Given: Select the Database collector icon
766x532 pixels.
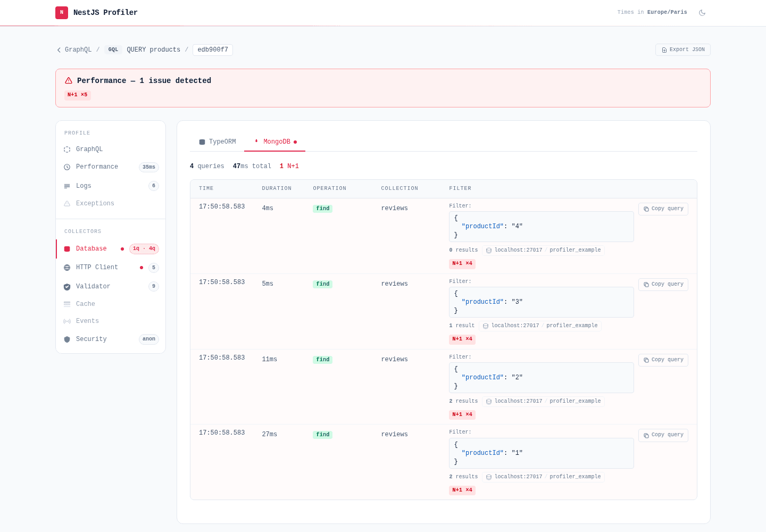Looking at the screenshot, I should (67, 249).
